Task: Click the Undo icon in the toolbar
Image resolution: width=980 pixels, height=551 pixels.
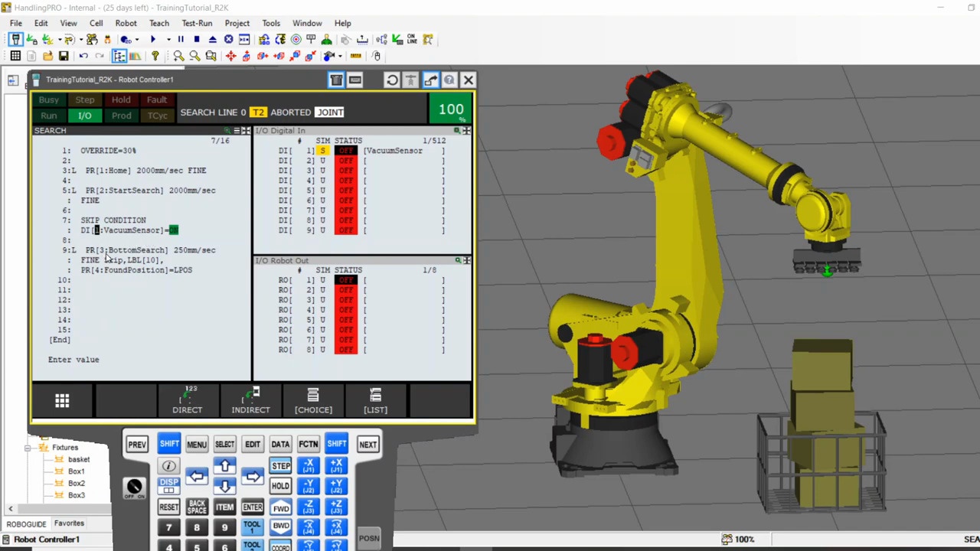Action: [x=83, y=56]
